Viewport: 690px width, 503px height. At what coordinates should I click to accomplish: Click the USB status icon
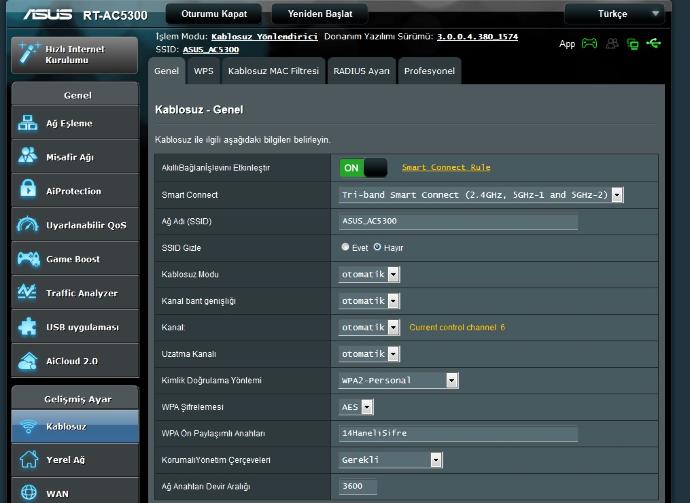click(653, 43)
